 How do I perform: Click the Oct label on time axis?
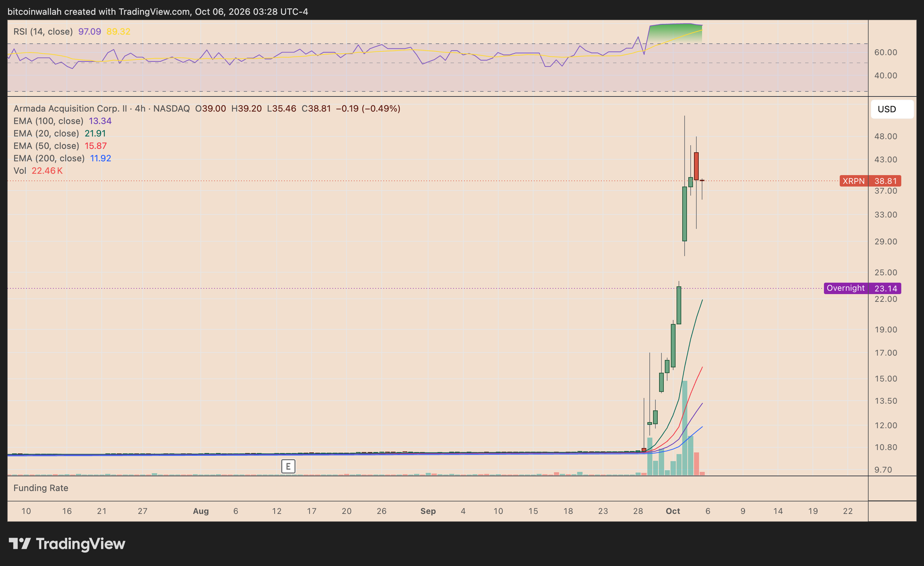(x=673, y=511)
